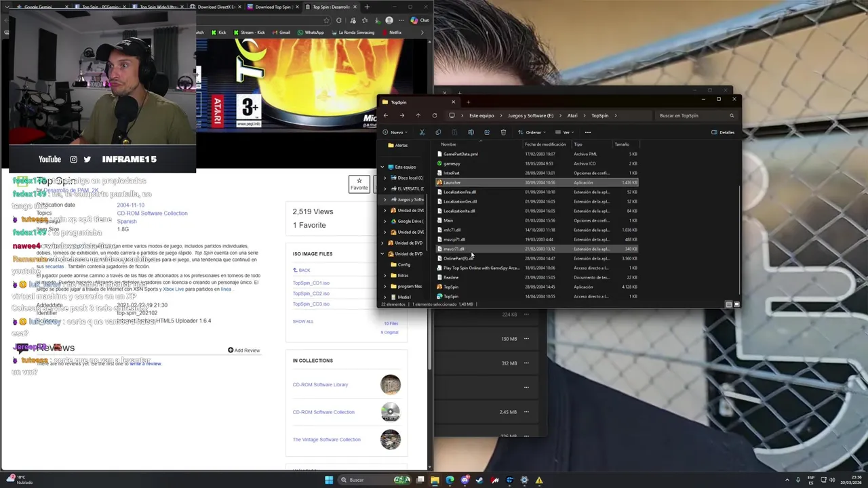Click Add Review button
868x488 pixels.
click(243, 350)
